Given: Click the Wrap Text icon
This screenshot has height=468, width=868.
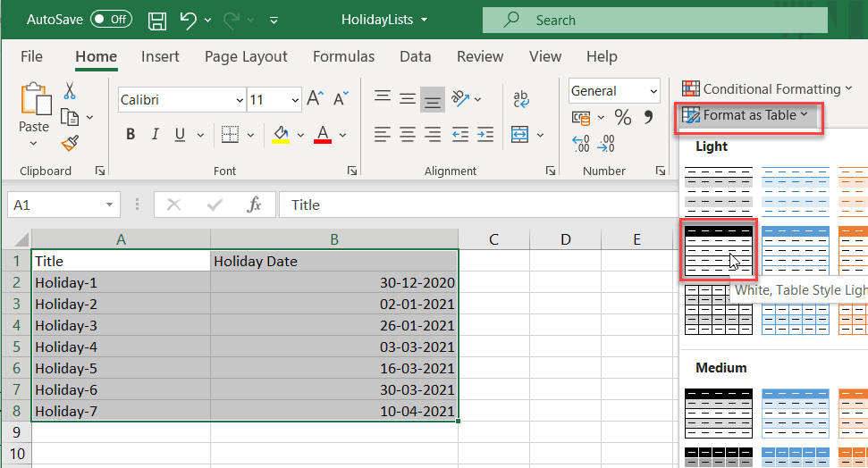Looking at the screenshot, I should [x=521, y=99].
